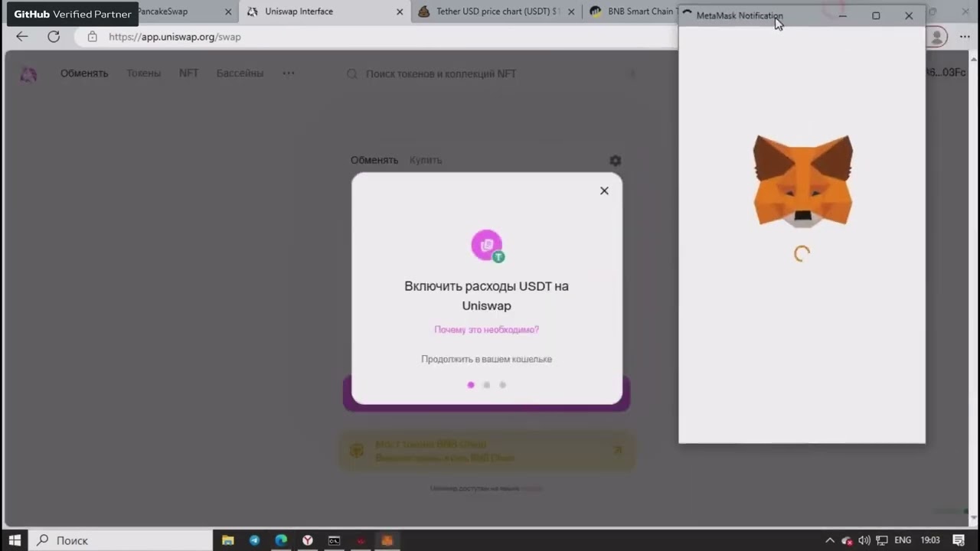The image size is (980, 551).
Task: Open swap settings gear icon
Action: (x=615, y=161)
